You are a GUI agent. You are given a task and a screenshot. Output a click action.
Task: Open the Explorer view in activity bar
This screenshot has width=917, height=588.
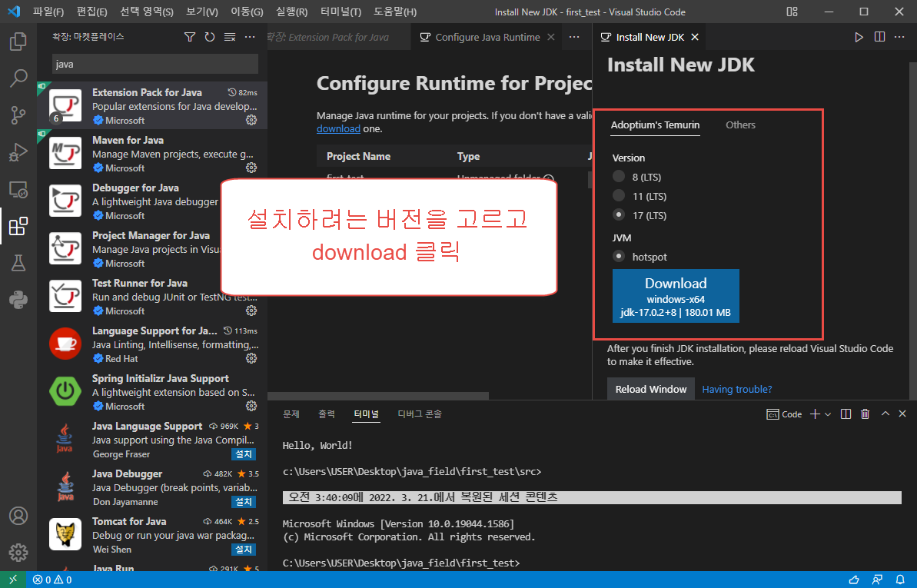click(x=18, y=42)
